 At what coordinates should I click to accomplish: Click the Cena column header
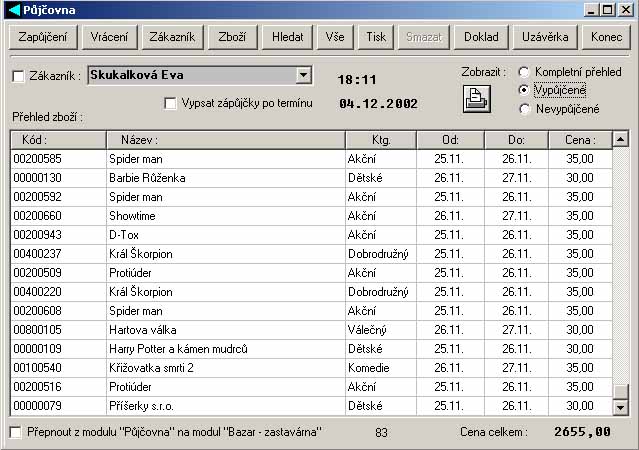(579, 140)
